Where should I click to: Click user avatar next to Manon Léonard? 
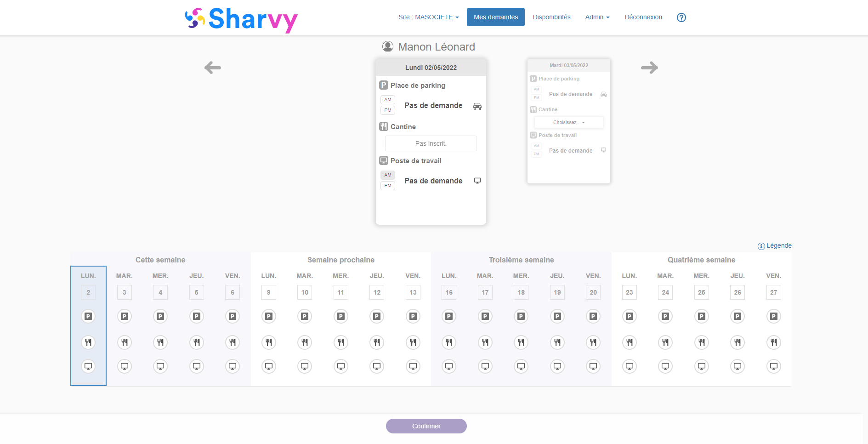click(388, 46)
